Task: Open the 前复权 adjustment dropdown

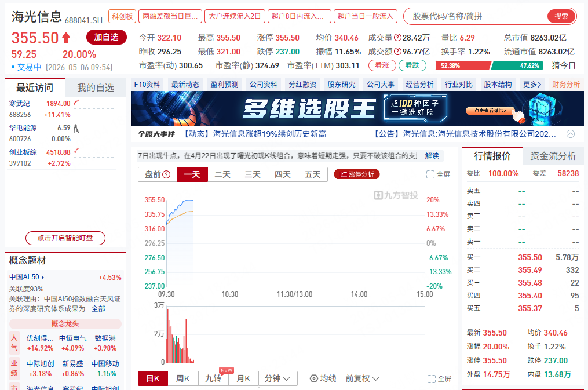Action: 362,378
